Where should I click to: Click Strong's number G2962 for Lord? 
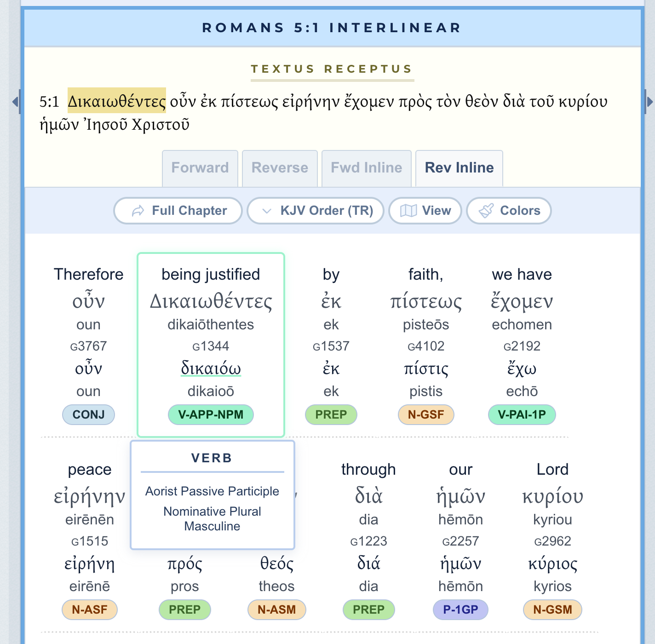pyautogui.click(x=552, y=541)
